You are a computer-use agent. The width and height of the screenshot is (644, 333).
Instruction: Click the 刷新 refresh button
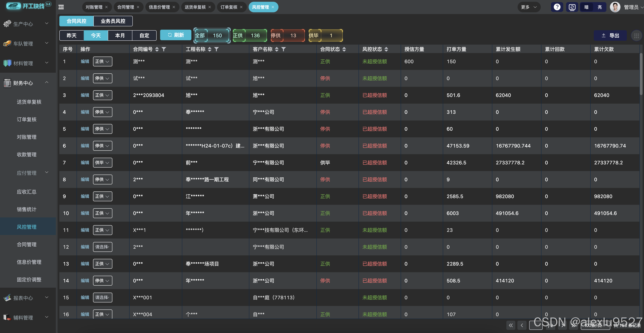(x=176, y=35)
